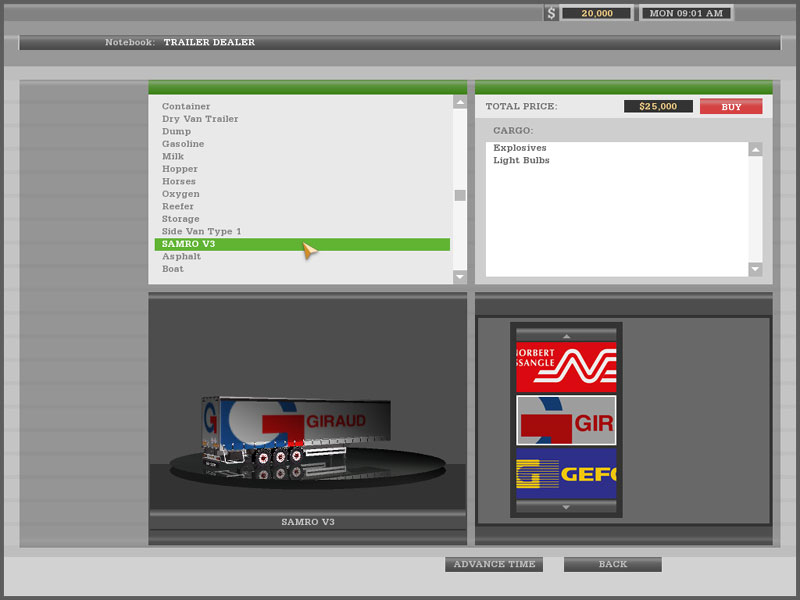Viewport: 800px width, 600px height.
Task: Select the highlighted SAMRO V3 row
Action: [x=302, y=244]
